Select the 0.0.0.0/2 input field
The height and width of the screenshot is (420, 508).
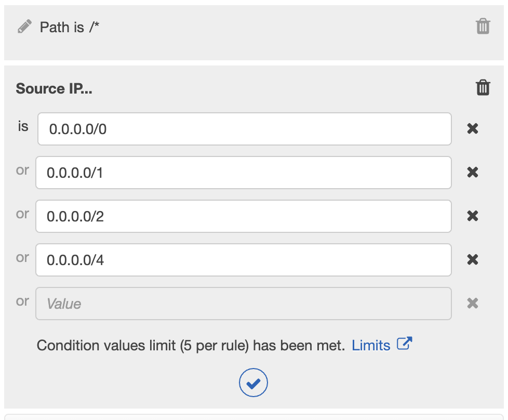243,216
